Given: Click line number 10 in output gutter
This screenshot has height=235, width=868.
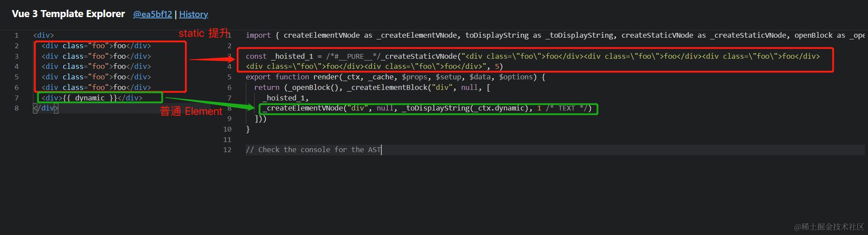Looking at the screenshot, I should click(x=227, y=129).
